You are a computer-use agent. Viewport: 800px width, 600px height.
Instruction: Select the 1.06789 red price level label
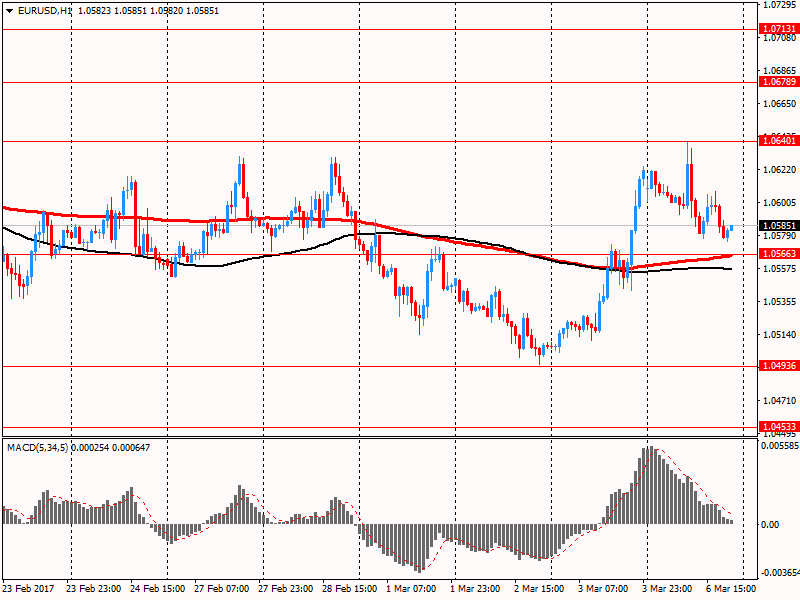tap(779, 82)
